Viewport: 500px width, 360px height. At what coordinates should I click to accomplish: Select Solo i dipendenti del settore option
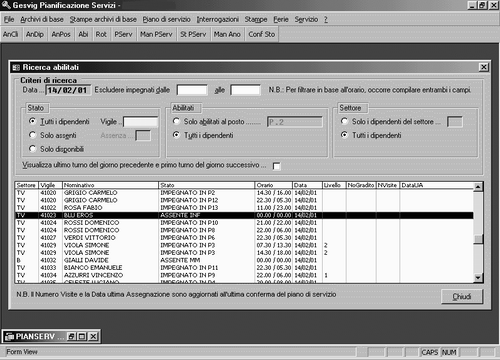344,121
